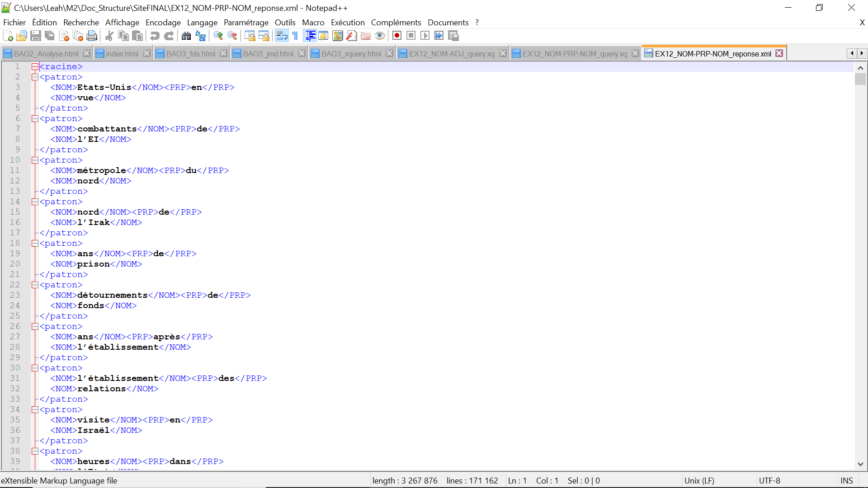Screen dimensions: 868x488
Task: Toggle the monitoring eye icon
Action: click(380, 36)
